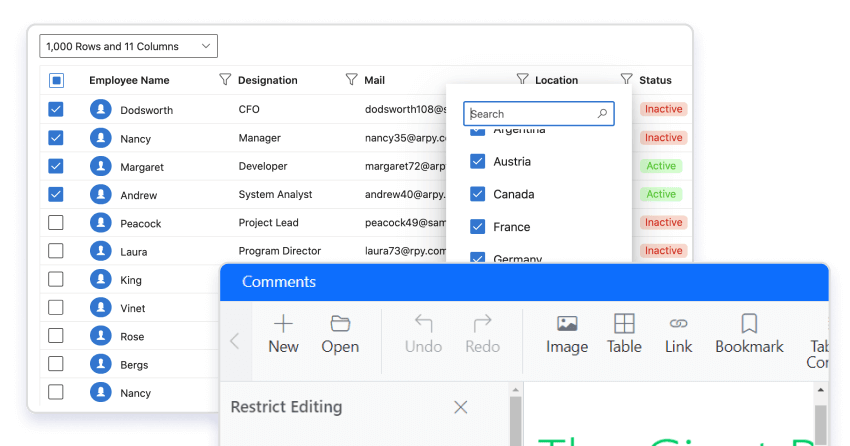850x446 pixels.
Task: Click the New document toolbar icon
Action: [x=283, y=323]
